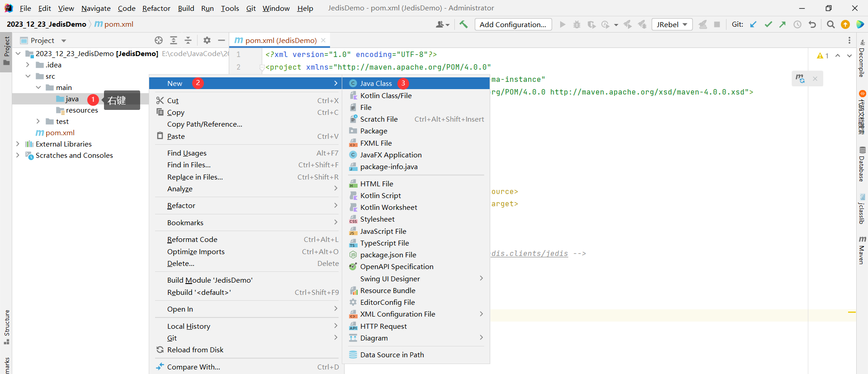The image size is (868, 374).
Task: Hide the Project panel with minus icon
Action: [x=222, y=40]
